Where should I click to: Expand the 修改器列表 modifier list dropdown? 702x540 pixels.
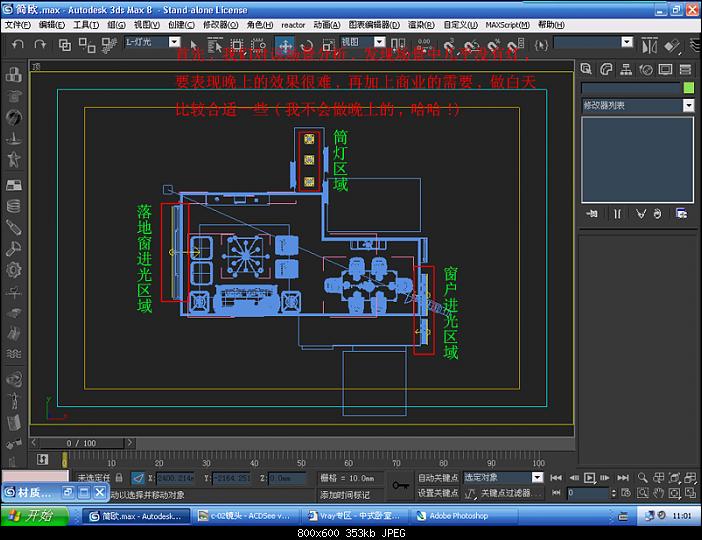(689, 105)
